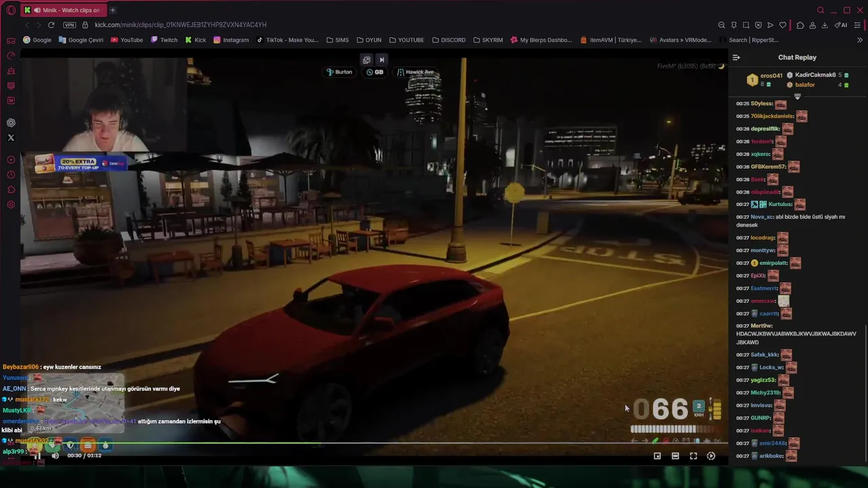Open the itemAVM Türkiye bookmark
This screenshot has width=868, height=488.
pos(611,40)
